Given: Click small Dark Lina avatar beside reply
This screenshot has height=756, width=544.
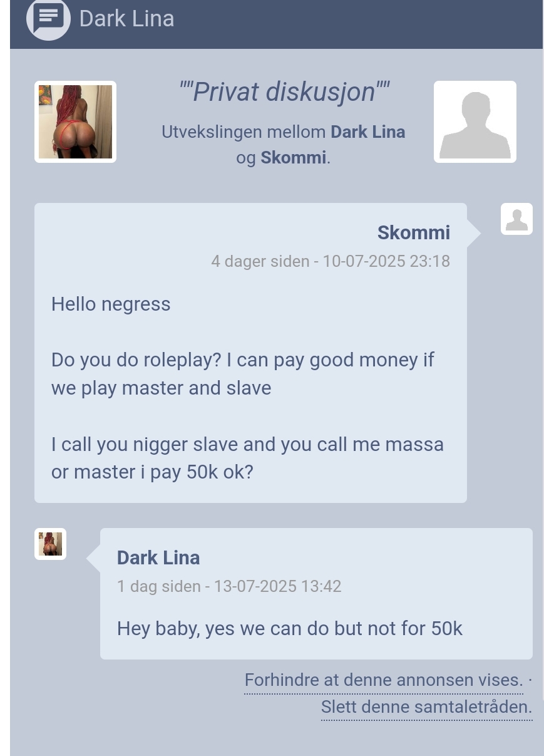Looking at the screenshot, I should coord(50,544).
